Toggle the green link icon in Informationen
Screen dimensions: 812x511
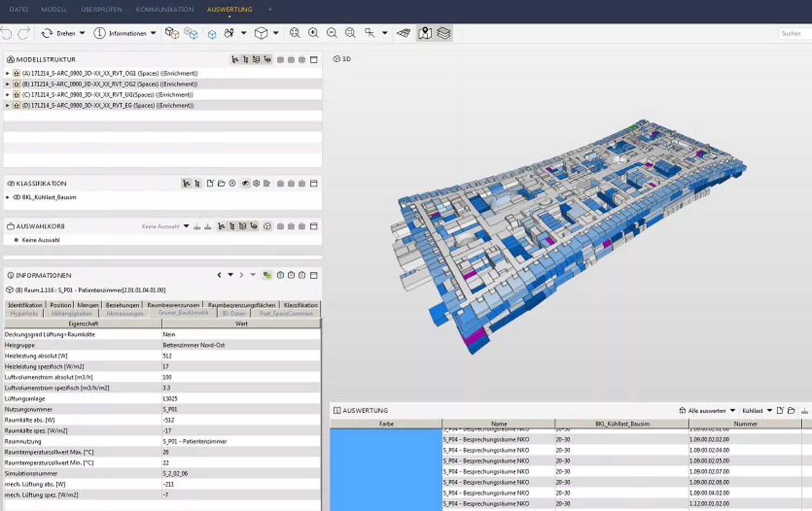pyautogui.click(x=267, y=275)
